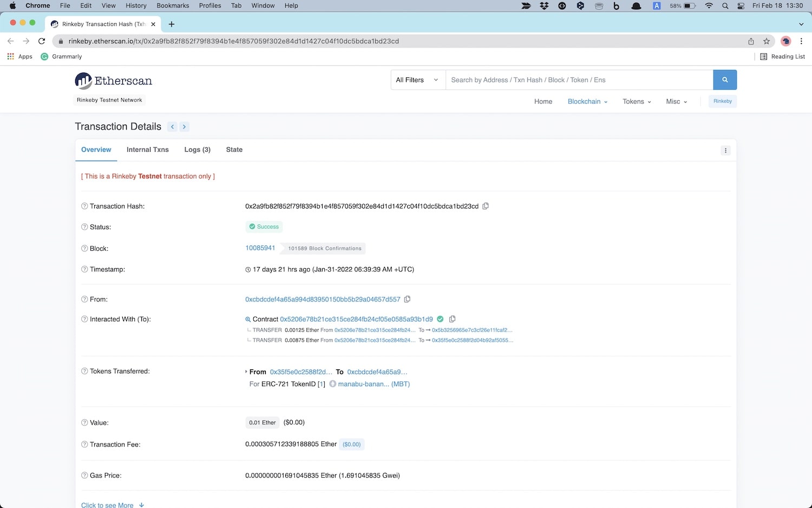Bookmark this page with star icon
The height and width of the screenshot is (508, 812).
point(767,41)
